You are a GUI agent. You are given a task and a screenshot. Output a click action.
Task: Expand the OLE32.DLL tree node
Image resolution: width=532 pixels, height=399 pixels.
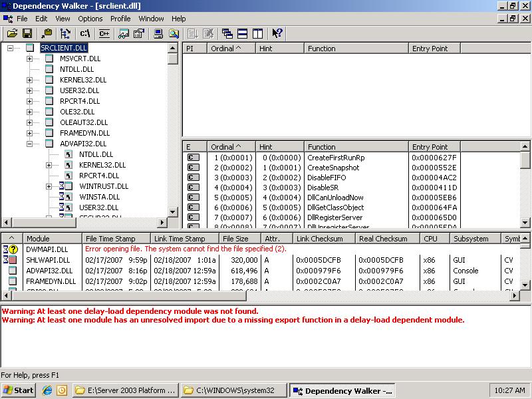pos(29,112)
